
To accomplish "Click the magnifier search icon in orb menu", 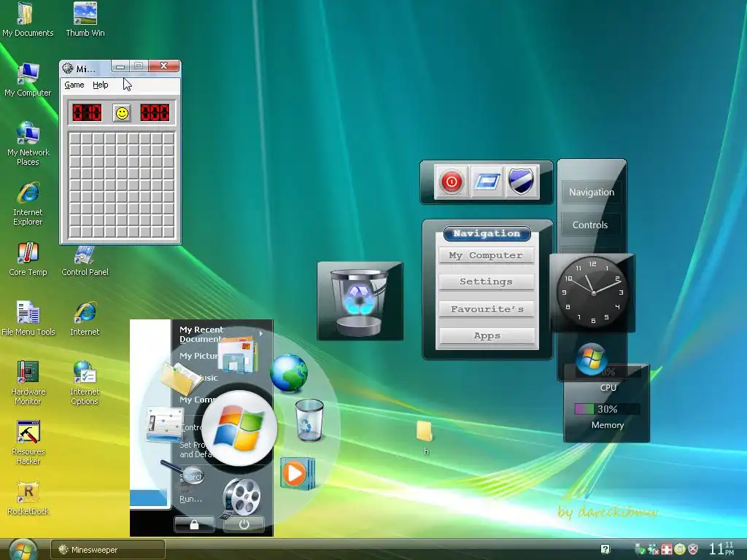I will click(183, 472).
